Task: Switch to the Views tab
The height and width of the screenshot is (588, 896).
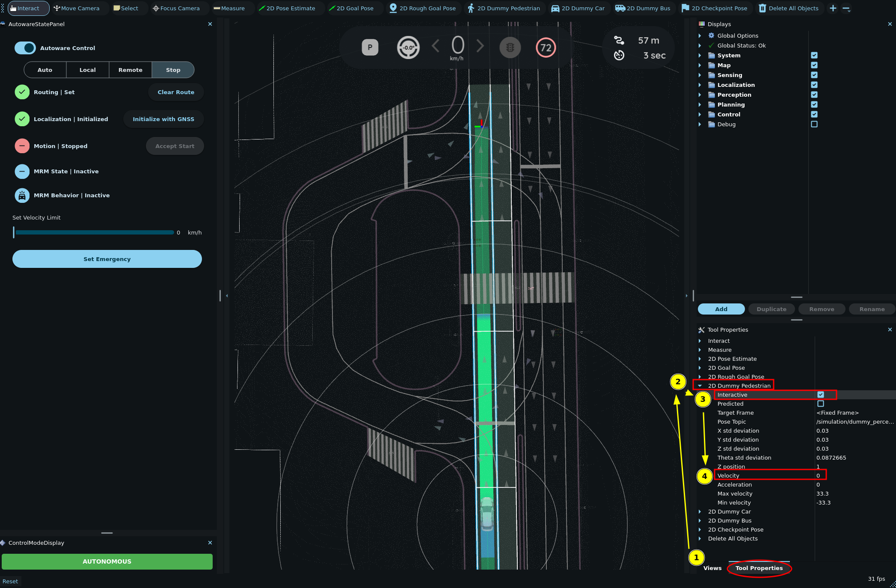Action: point(712,568)
